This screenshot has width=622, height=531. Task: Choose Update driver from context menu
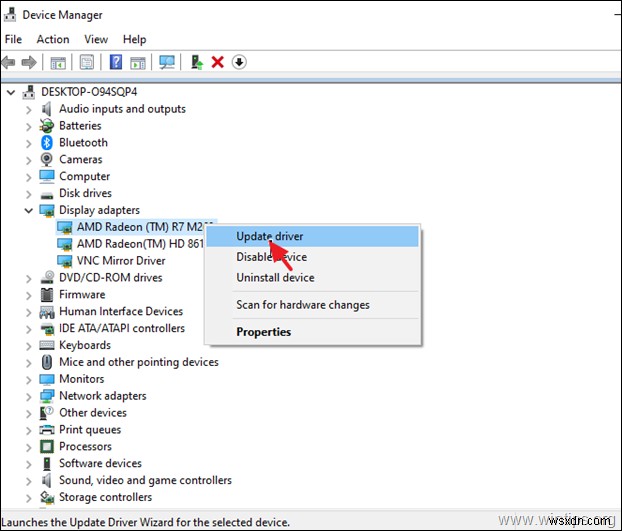(313, 236)
